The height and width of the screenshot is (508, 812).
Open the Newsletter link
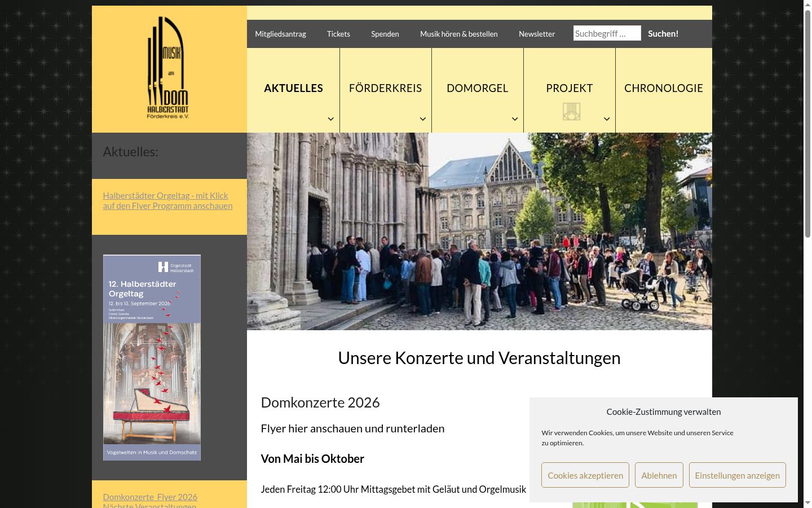[537, 34]
